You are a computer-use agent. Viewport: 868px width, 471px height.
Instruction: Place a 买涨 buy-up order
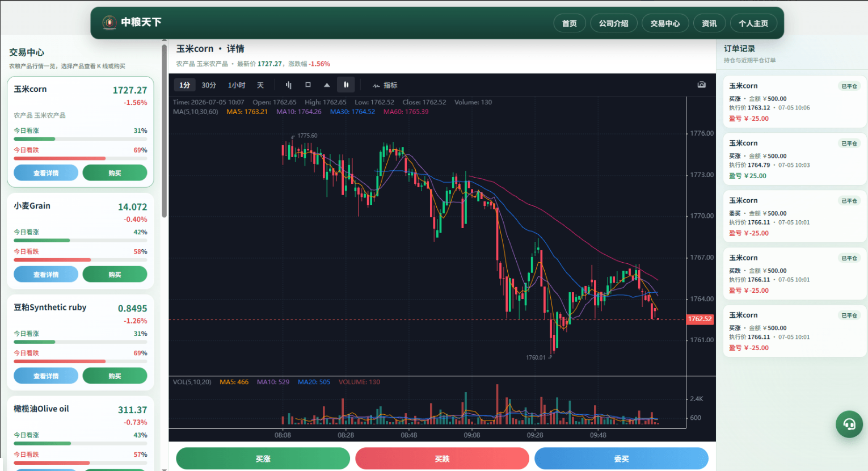[x=263, y=459]
